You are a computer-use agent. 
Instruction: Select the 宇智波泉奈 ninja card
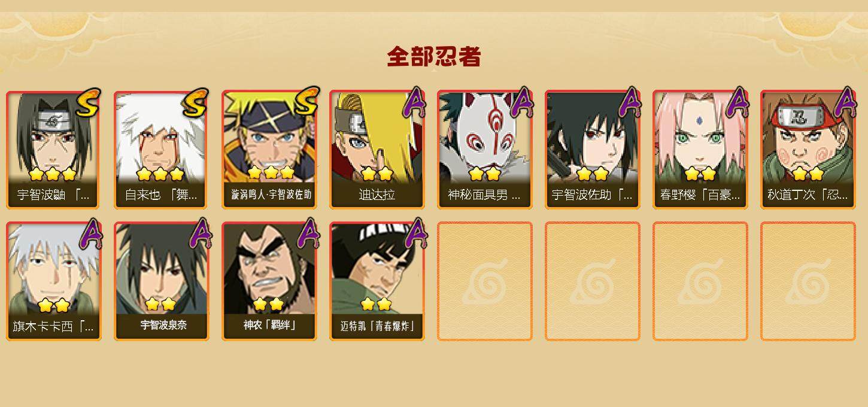(x=162, y=281)
